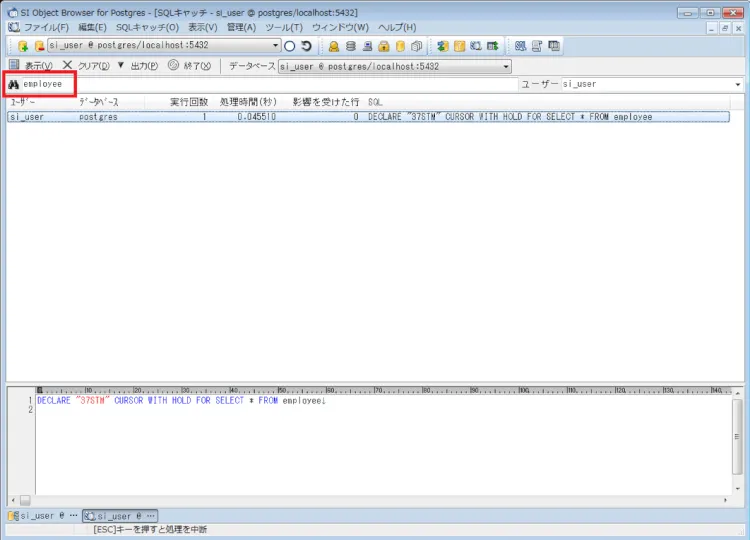The width and height of the screenshot is (750, 540).
Task: Open the ツール(T) menu
Action: coord(284,27)
